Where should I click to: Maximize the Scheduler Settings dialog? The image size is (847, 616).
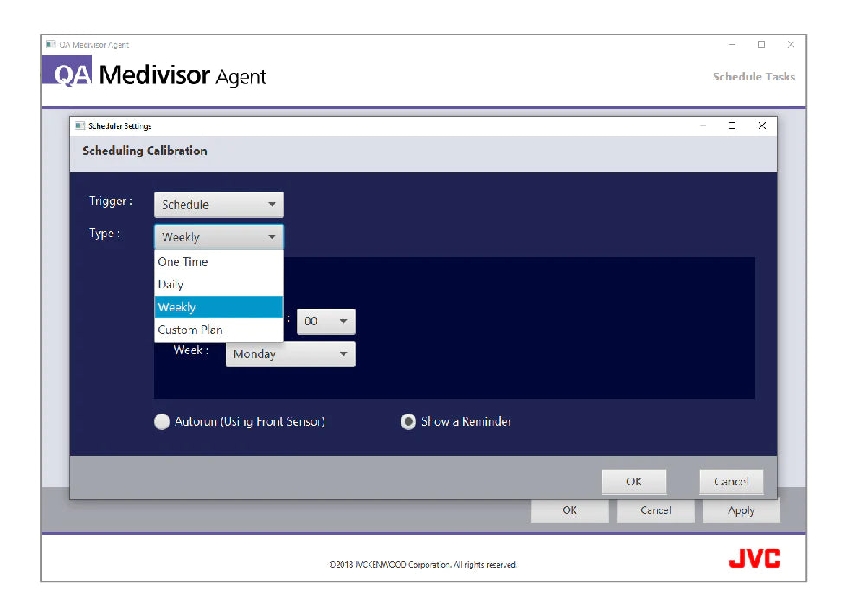732,125
